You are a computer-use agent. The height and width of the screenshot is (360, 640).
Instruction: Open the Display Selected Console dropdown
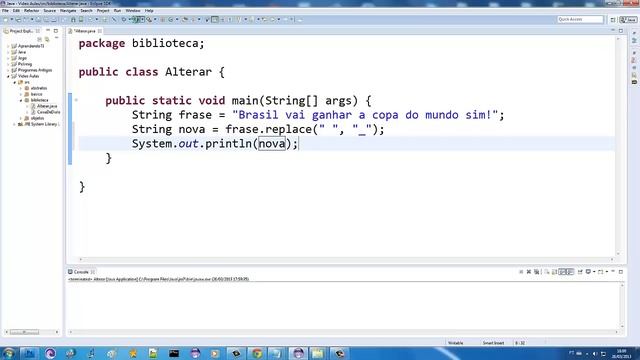click(594, 272)
